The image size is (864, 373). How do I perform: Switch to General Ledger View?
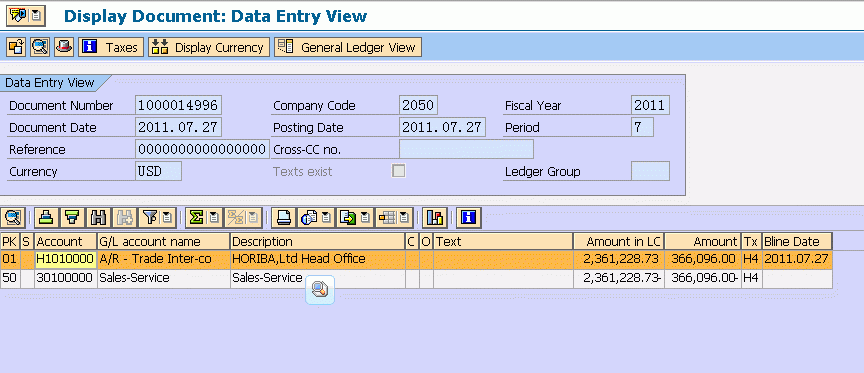348,47
